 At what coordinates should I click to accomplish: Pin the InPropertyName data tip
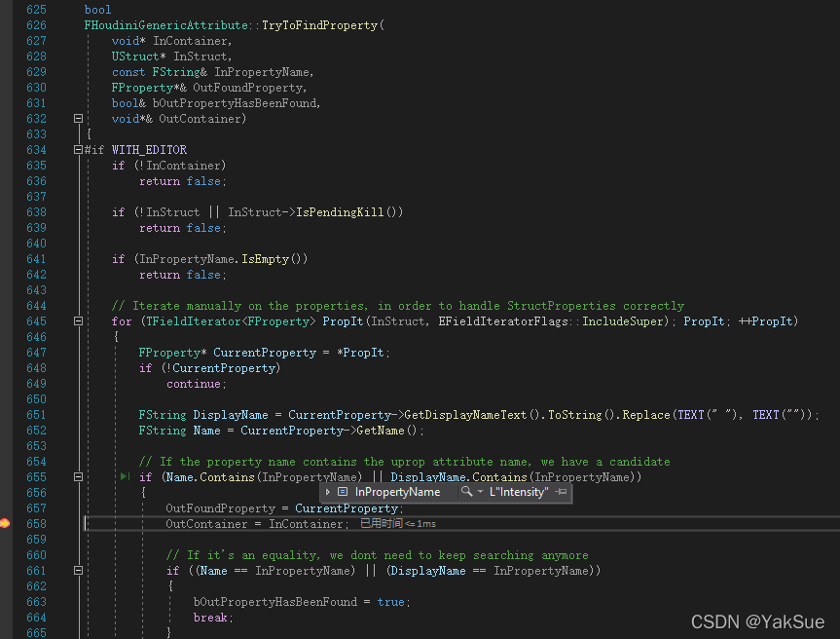point(562,492)
